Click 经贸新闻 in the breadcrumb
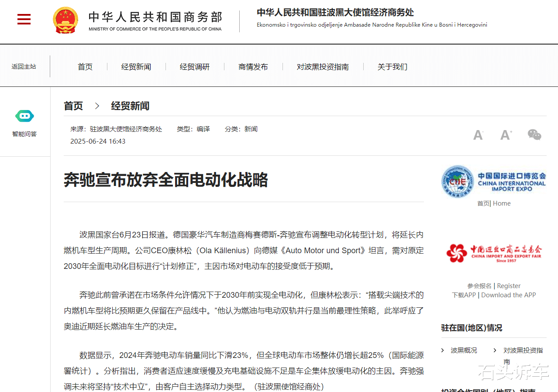The width and height of the screenshot is (558, 392). click(x=130, y=106)
